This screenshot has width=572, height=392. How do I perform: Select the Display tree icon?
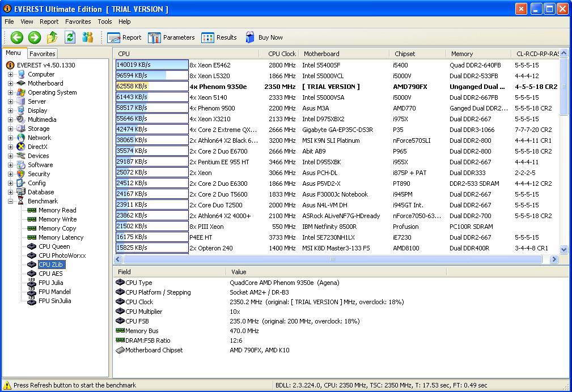pos(21,110)
